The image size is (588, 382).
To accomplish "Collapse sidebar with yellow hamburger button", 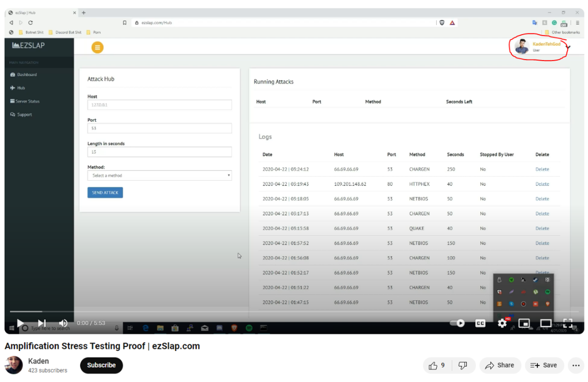I will (x=97, y=48).
